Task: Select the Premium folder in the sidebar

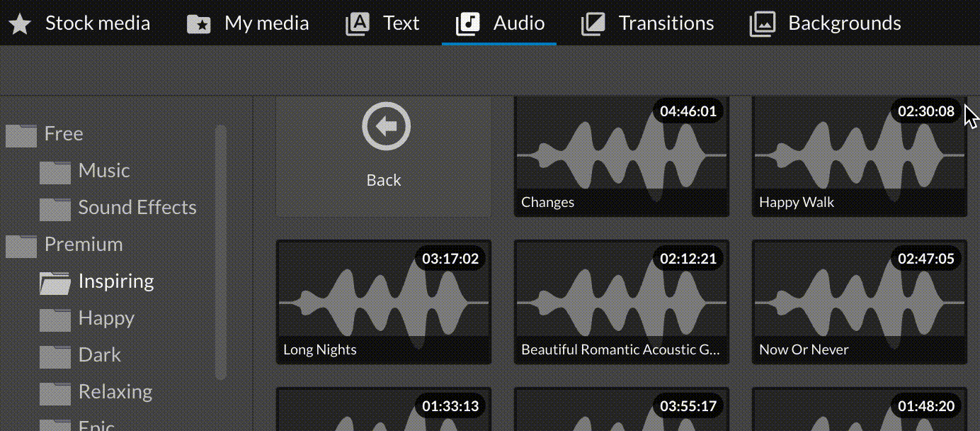Action: pyautogui.click(x=65, y=245)
